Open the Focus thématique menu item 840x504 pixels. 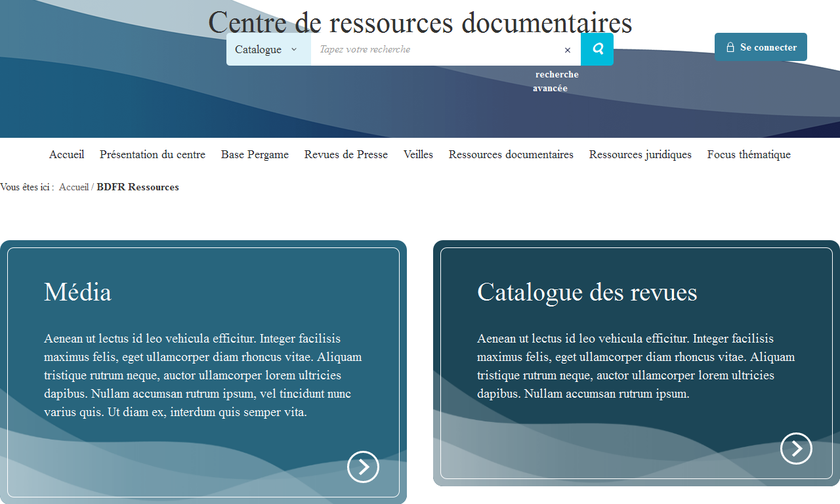click(749, 155)
